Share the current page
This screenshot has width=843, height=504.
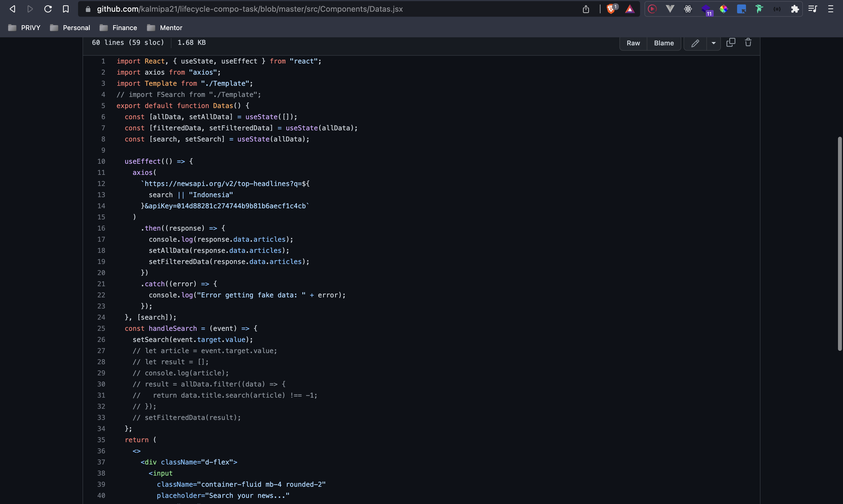tap(585, 9)
